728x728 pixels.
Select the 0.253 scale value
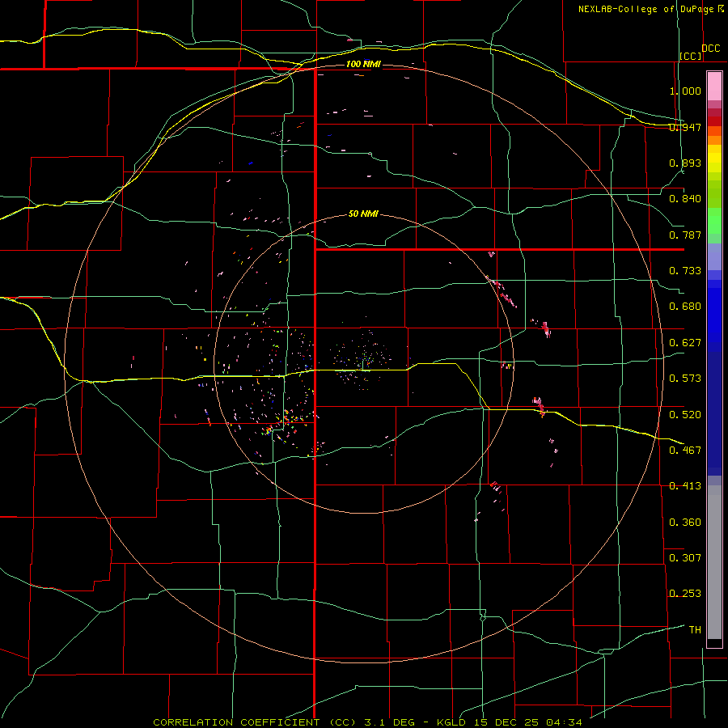coord(685,594)
